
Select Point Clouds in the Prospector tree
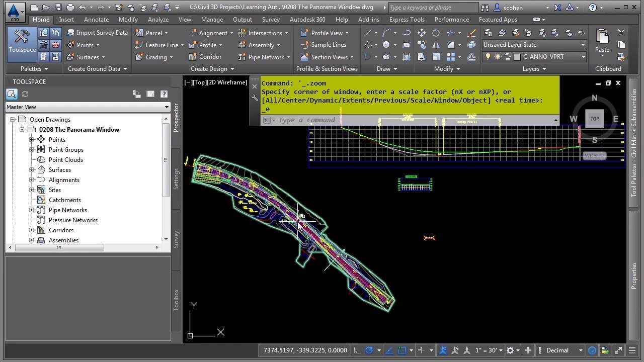point(65,159)
